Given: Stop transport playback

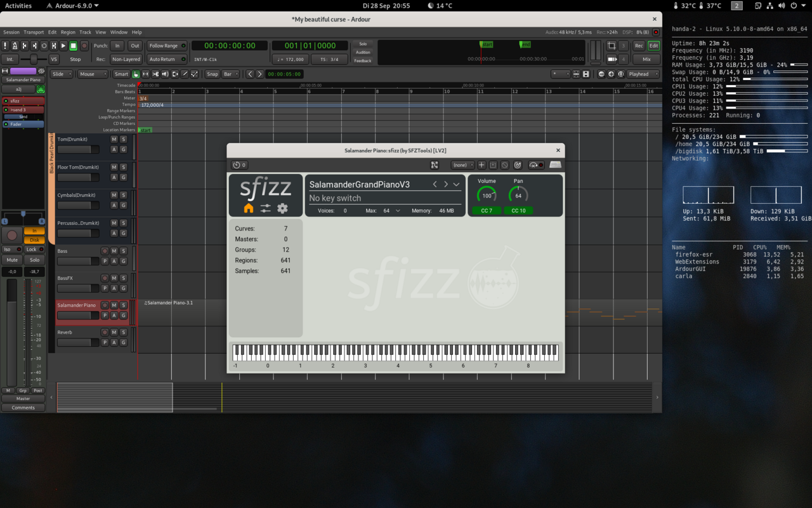Looking at the screenshot, I should coord(74,46).
